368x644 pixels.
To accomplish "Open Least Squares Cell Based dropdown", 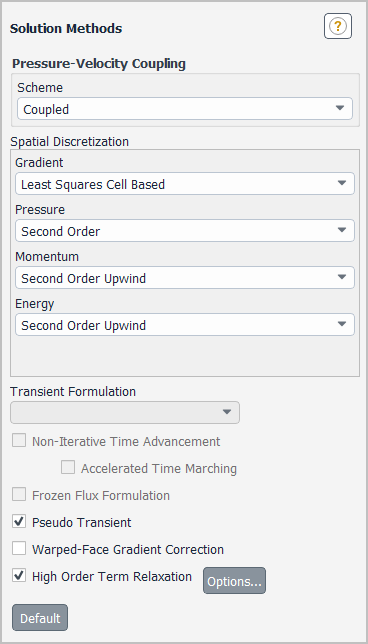I will coord(185,184).
